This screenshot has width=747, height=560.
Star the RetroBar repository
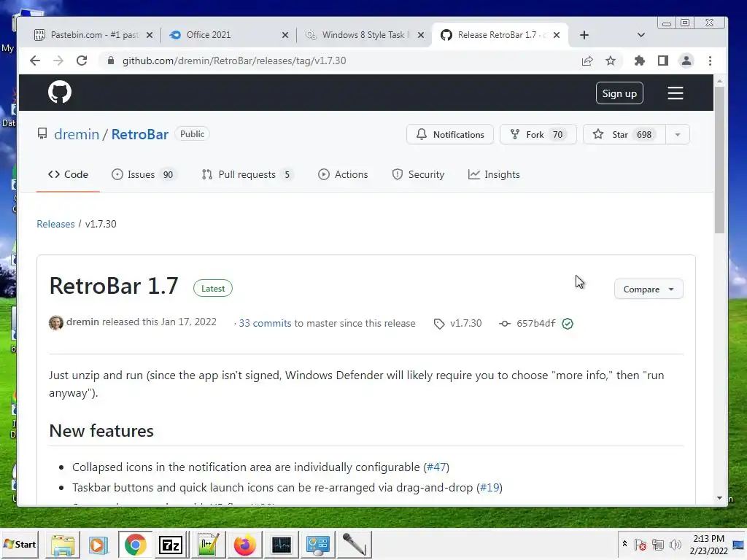click(x=624, y=135)
